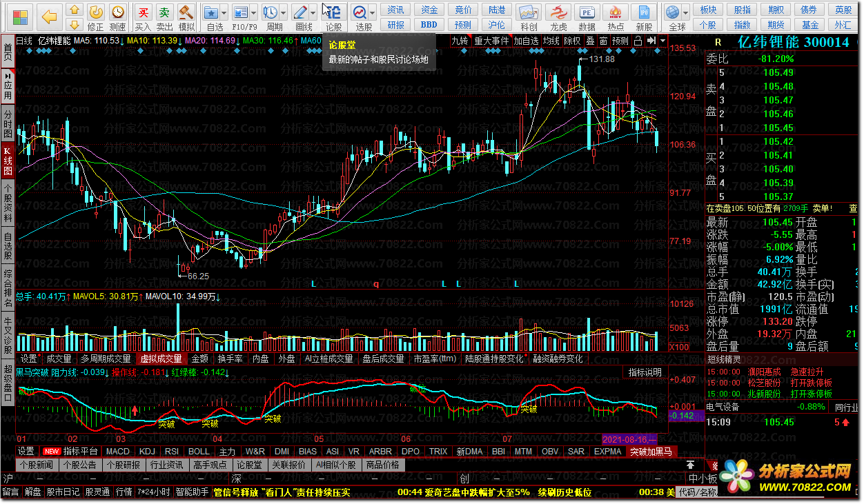Click the up arrow in the toolbar
This screenshot has height=504, width=864.
(75, 10)
